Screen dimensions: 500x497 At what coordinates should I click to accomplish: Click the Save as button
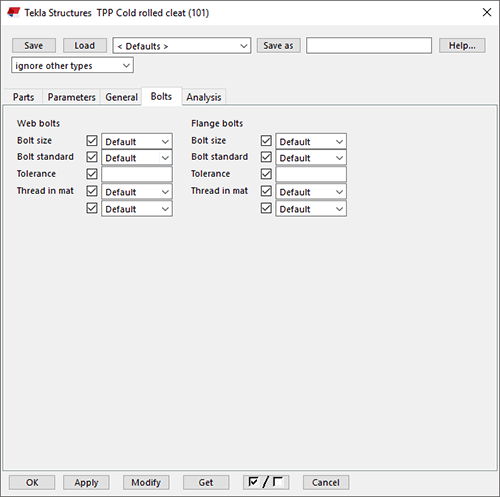[x=278, y=45]
